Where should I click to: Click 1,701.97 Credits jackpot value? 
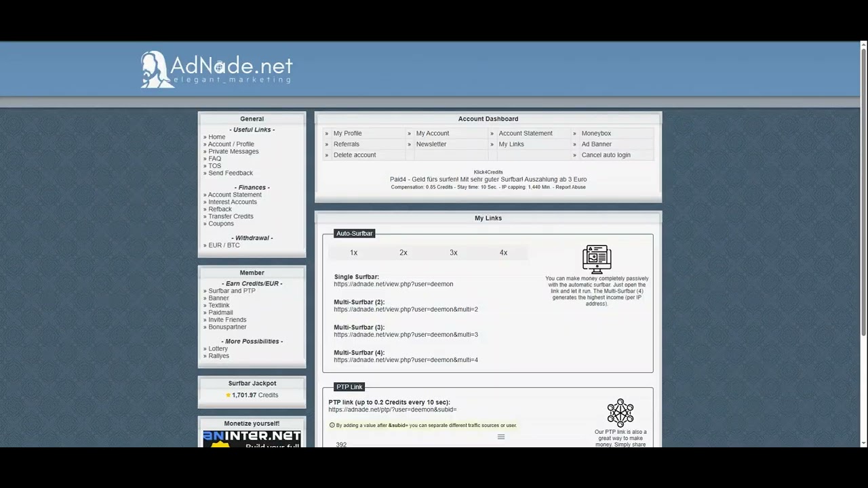click(255, 395)
